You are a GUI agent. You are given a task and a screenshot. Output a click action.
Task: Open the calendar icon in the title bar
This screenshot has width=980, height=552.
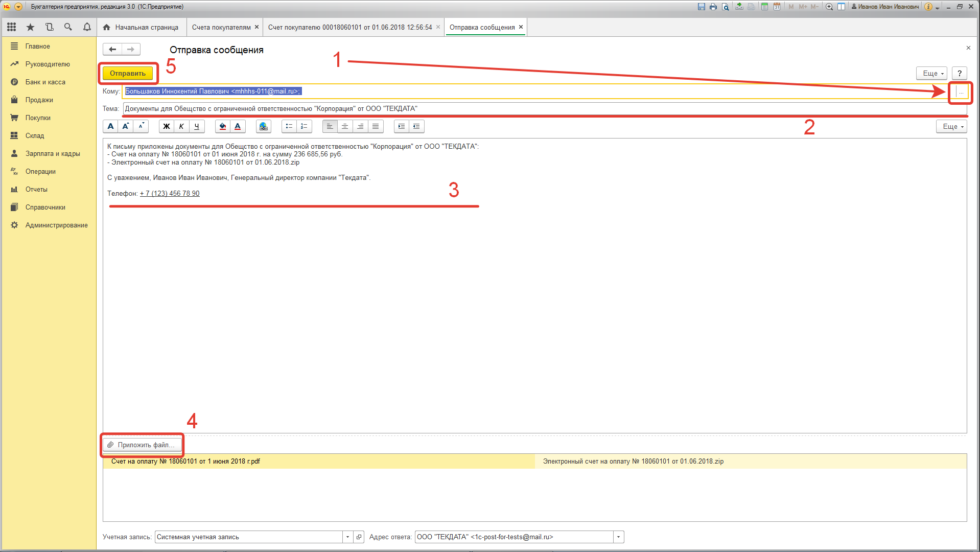(x=777, y=7)
